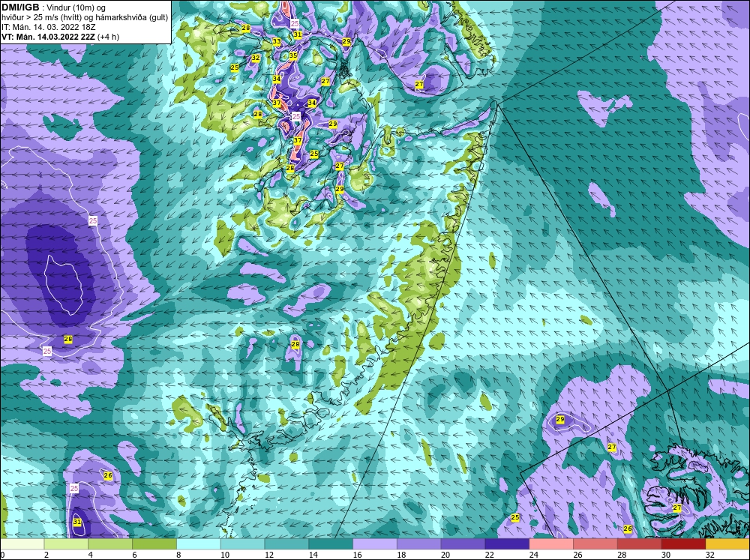Pick the light pink 24–26 legend swatch
The image size is (750, 560).
(x=551, y=544)
